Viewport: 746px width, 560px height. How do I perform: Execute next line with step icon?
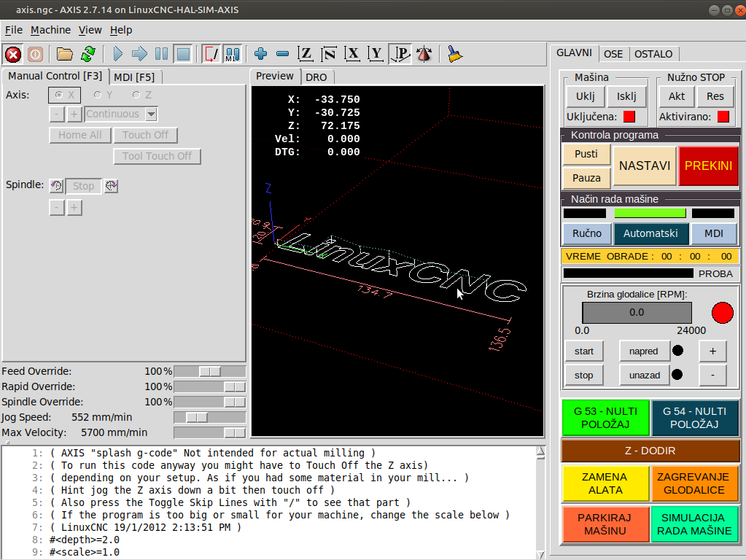point(139,54)
